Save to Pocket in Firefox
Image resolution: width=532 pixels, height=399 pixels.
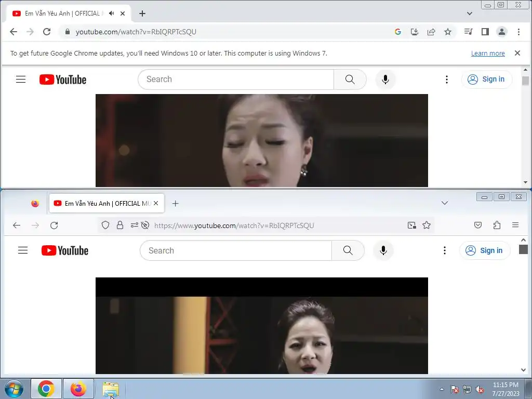pos(478,225)
